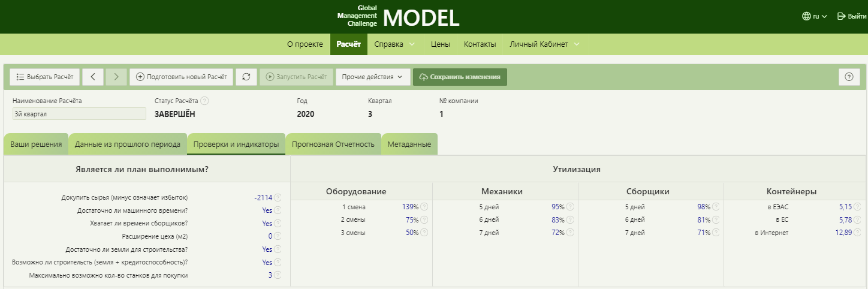Click help icon for Достаточно ли земли row
Viewport: 868px width, 289px height.
click(x=278, y=249)
